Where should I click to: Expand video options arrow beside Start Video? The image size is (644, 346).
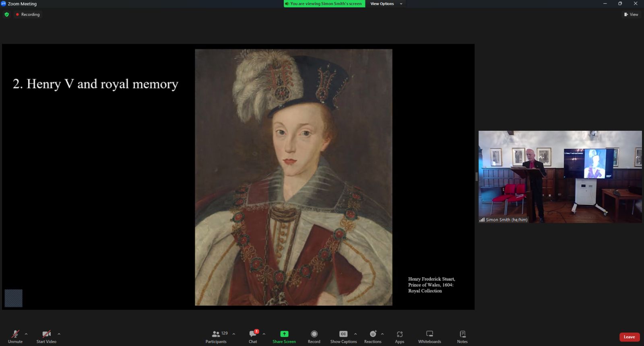click(59, 334)
